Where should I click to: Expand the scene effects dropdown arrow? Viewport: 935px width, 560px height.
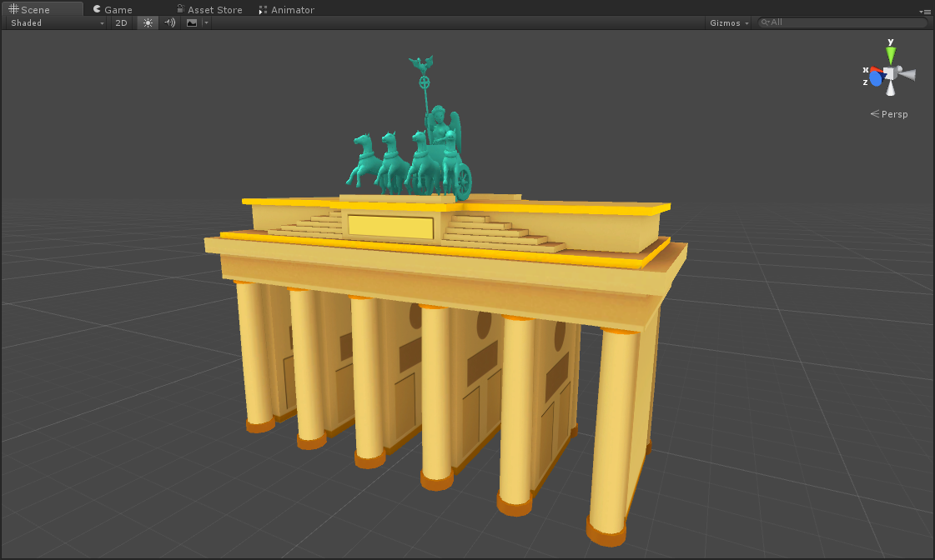[206, 22]
